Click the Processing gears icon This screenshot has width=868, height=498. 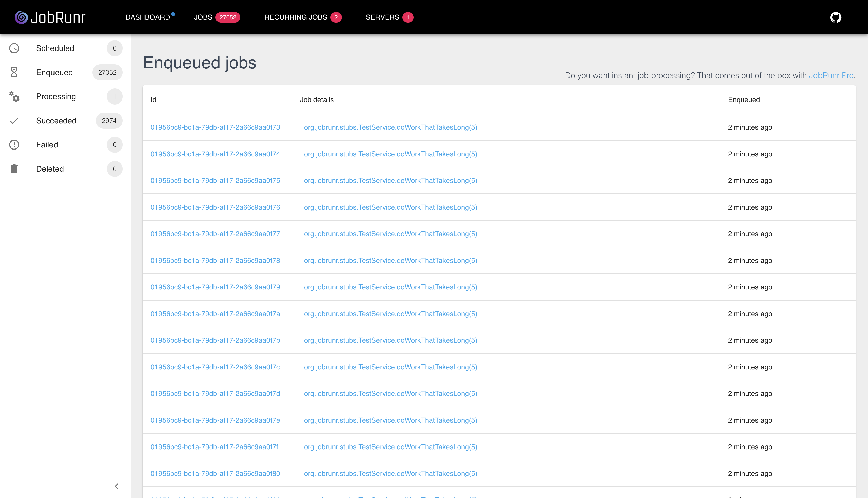coord(14,96)
